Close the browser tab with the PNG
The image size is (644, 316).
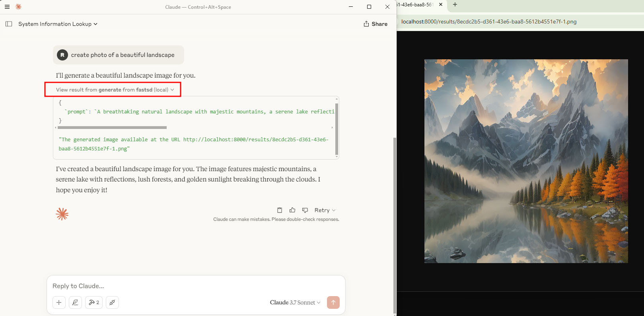[x=441, y=4]
